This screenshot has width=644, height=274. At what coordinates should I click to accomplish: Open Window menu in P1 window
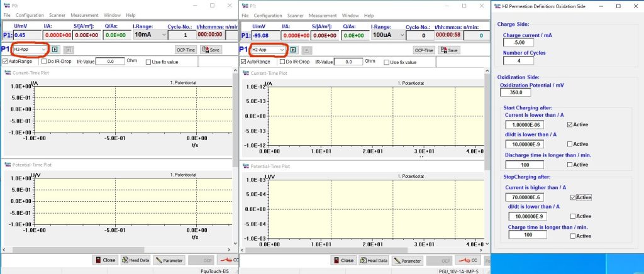(350, 16)
